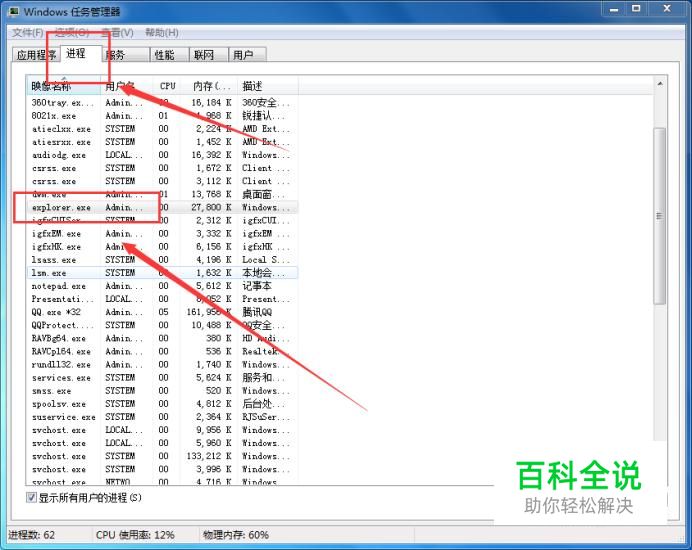Click the vertical scrollbar thumb
Viewport: 692px width, 550px height.
coord(660,216)
